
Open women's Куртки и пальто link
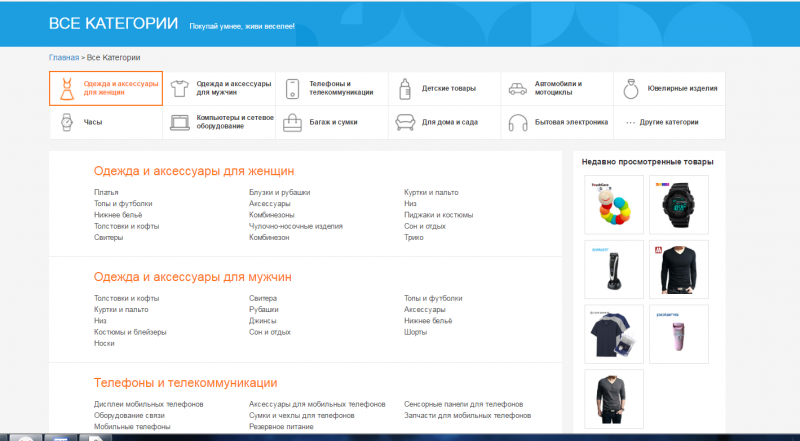pyautogui.click(x=431, y=192)
